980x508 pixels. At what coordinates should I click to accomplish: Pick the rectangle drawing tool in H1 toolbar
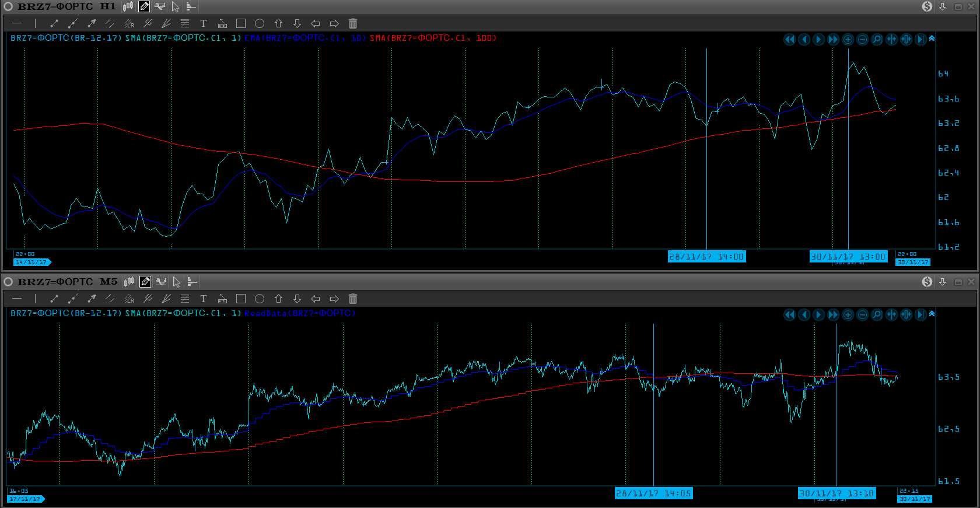click(x=241, y=23)
